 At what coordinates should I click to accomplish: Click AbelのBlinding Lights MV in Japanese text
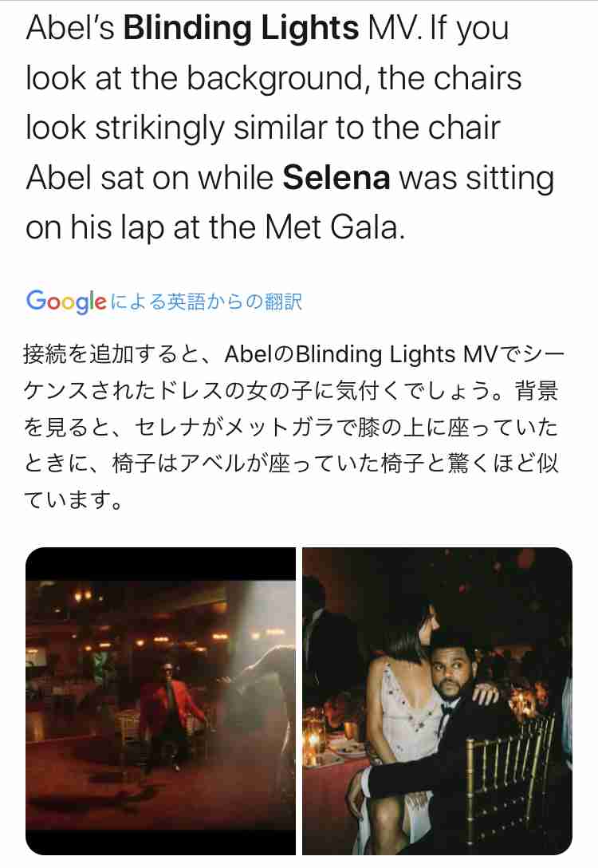coord(360,354)
